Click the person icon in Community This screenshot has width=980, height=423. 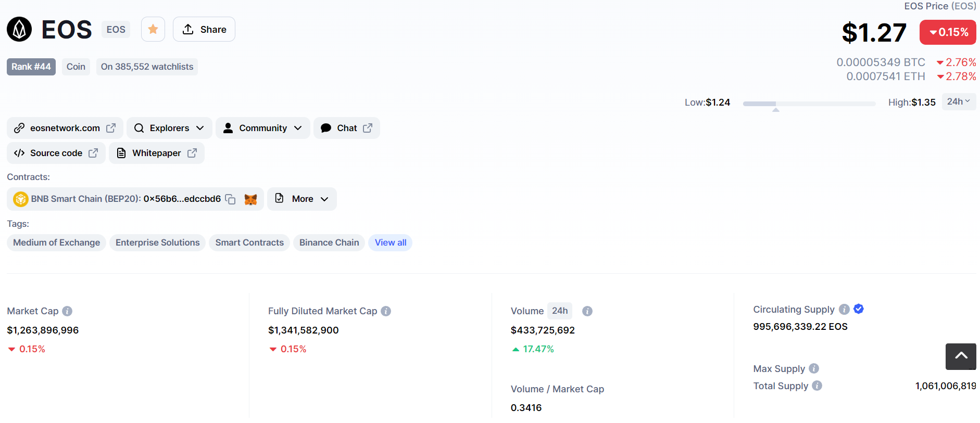pos(228,128)
